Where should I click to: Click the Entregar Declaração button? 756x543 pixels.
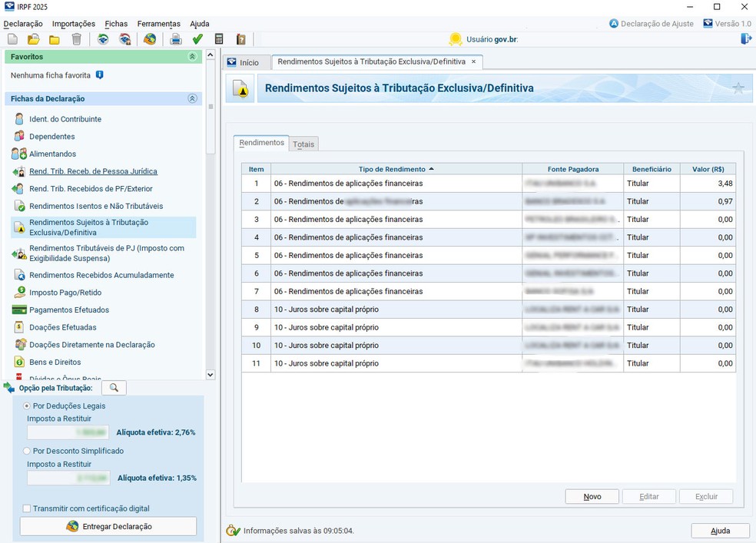108,526
